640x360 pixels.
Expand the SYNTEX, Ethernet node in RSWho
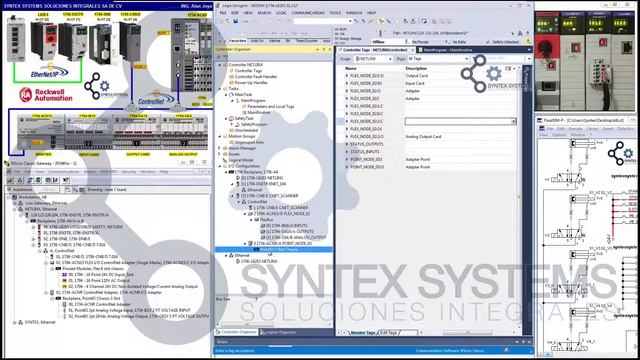pyautogui.click(x=14, y=322)
